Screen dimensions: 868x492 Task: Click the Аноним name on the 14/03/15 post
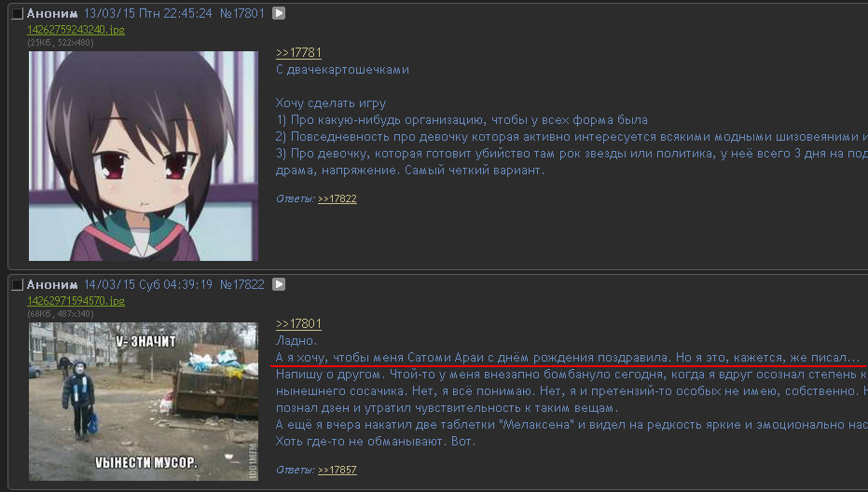tap(52, 284)
